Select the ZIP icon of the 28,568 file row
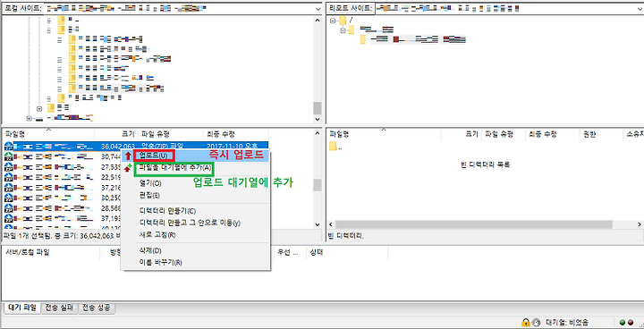 8,207
